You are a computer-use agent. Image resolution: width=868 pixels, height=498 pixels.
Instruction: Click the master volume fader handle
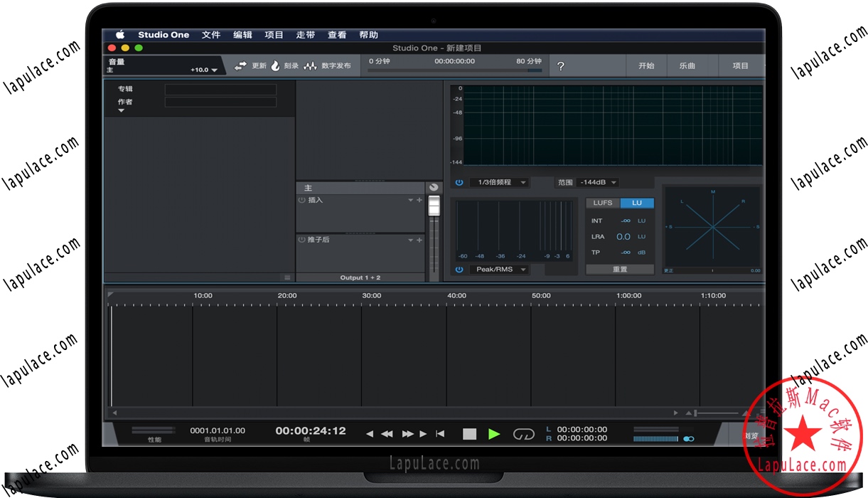tap(434, 205)
